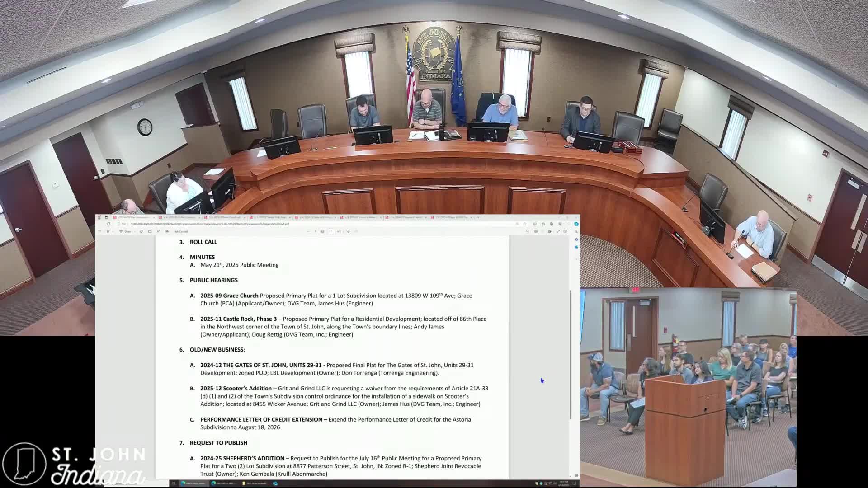Toggle the Draw tool in PDF toolbar
868x488 pixels.
click(124, 231)
